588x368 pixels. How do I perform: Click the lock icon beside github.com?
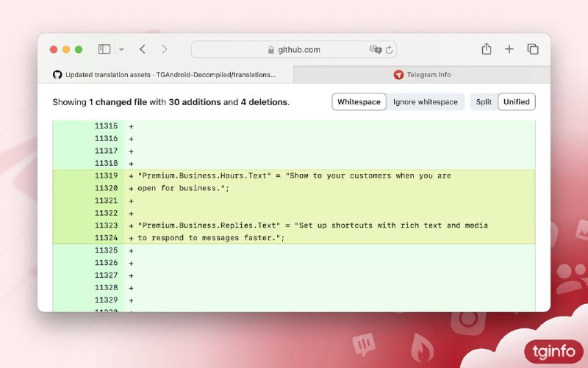(271, 50)
